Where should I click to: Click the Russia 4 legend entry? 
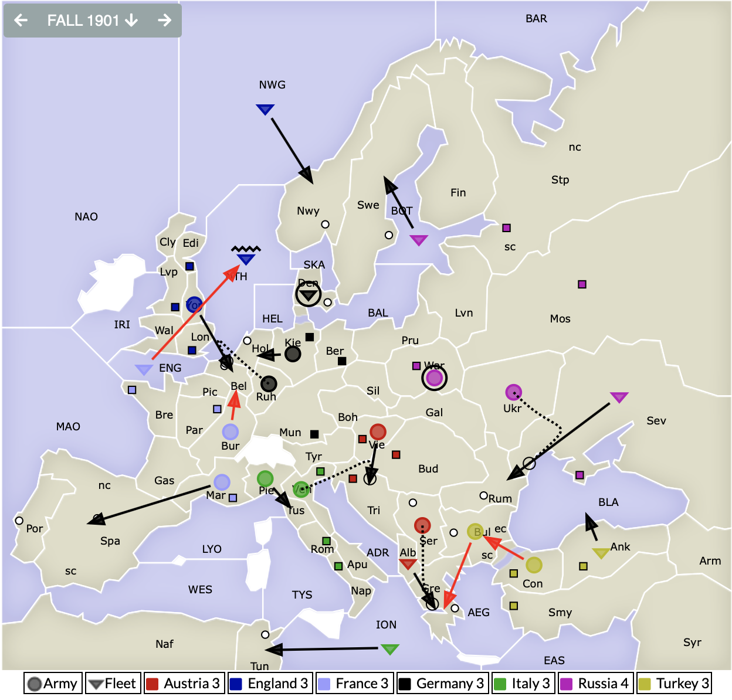click(x=595, y=684)
